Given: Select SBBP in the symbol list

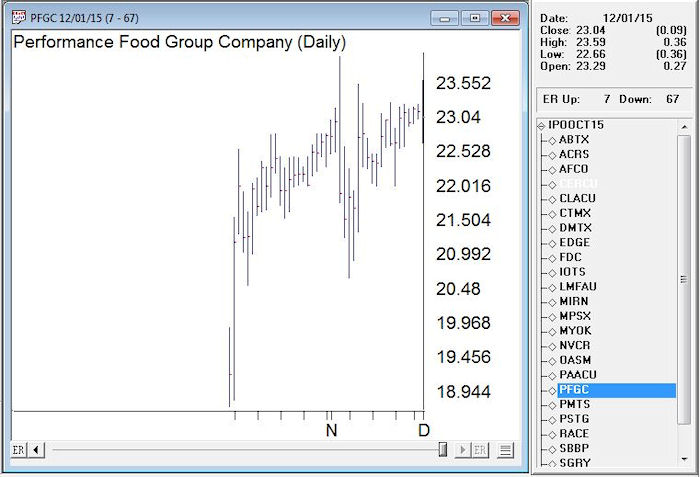Looking at the screenshot, I should point(574,448).
